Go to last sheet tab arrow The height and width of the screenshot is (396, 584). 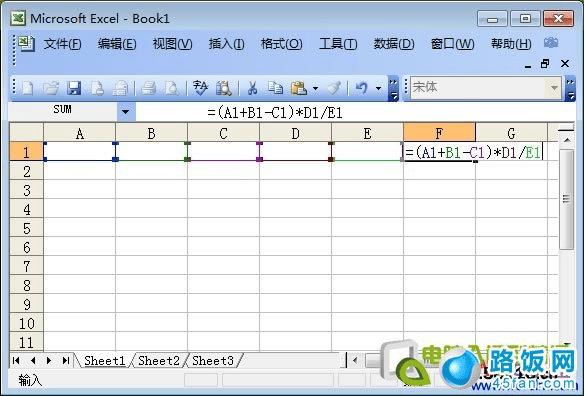tap(66, 360)
